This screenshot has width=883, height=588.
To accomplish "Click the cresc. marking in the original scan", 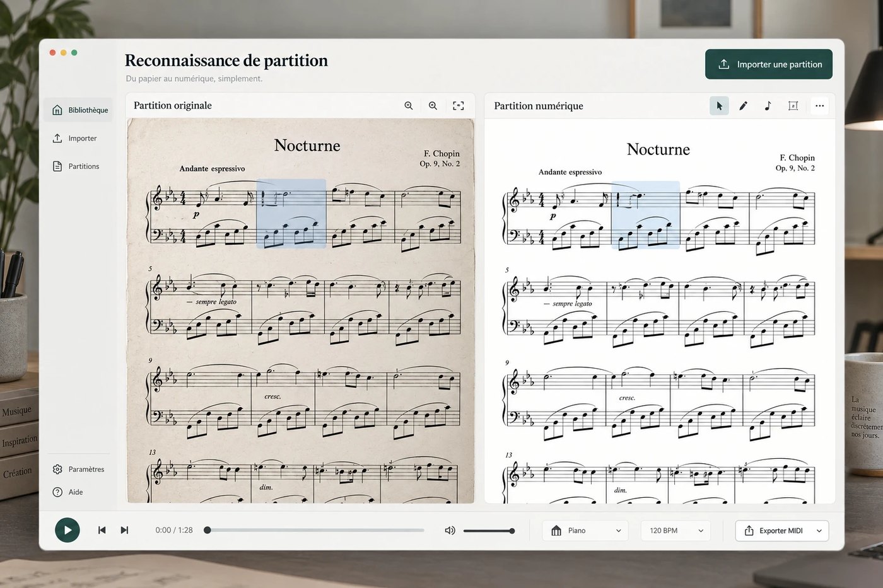I will (272, 396).
